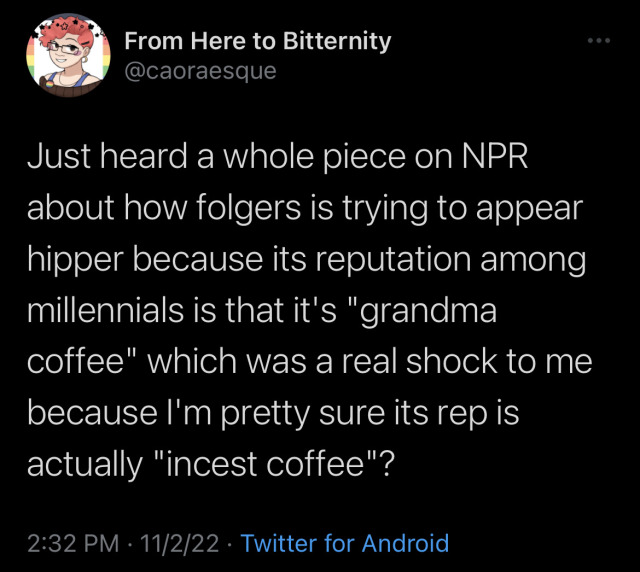This screenshot has height=572, width=640.
Task: Click the @caoraesque handle
Action: point(200,71)
